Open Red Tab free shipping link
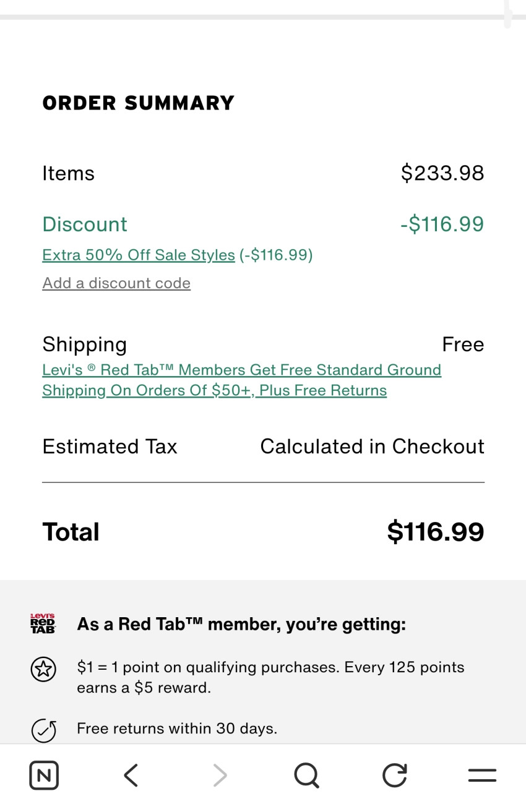Screen dimensions: 526x812 coord(241,380)
